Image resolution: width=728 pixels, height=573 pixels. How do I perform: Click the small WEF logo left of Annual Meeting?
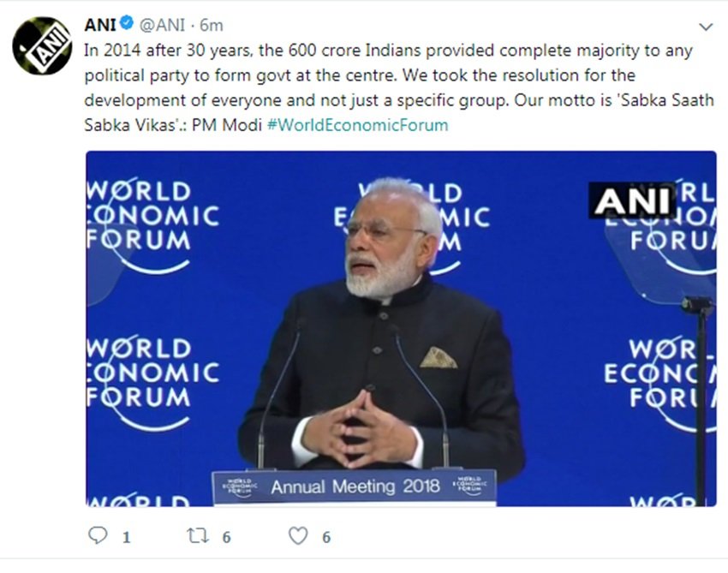[239, 486]
